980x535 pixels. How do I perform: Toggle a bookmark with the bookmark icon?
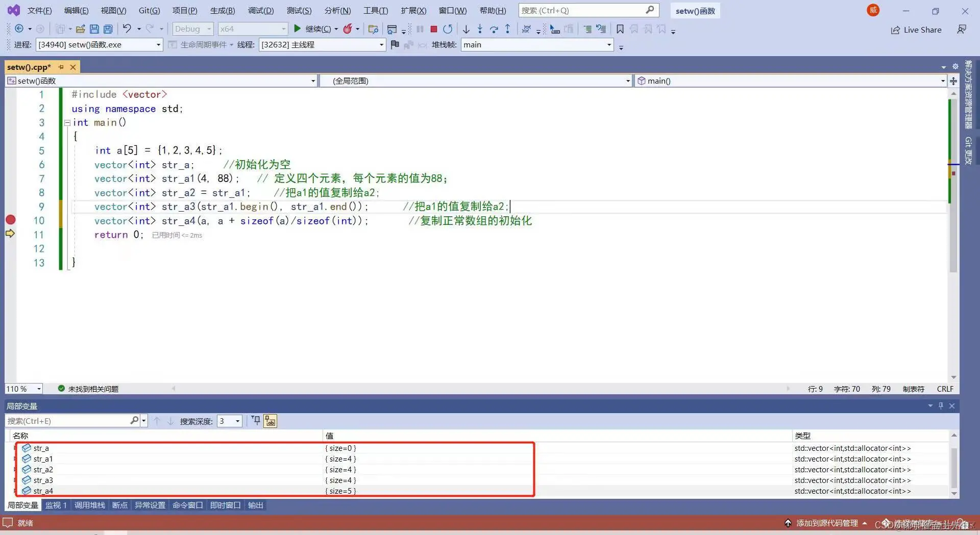[x=620, y=29]
